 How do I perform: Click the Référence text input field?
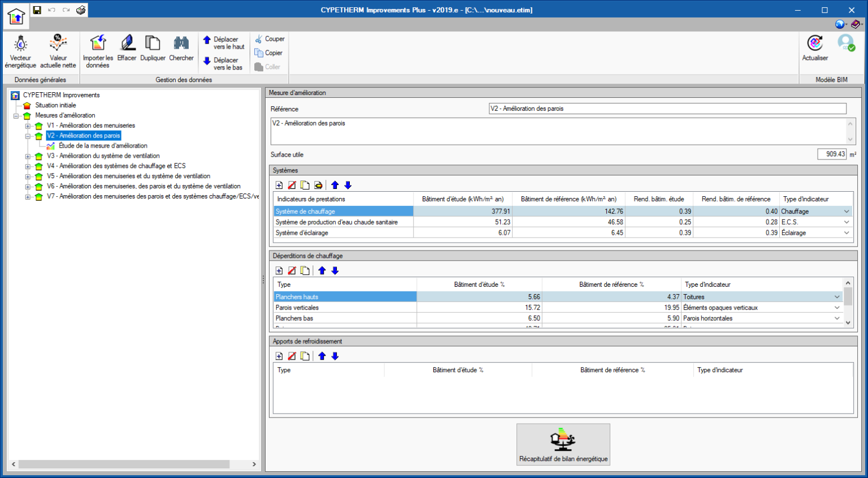tap(667, 109)
